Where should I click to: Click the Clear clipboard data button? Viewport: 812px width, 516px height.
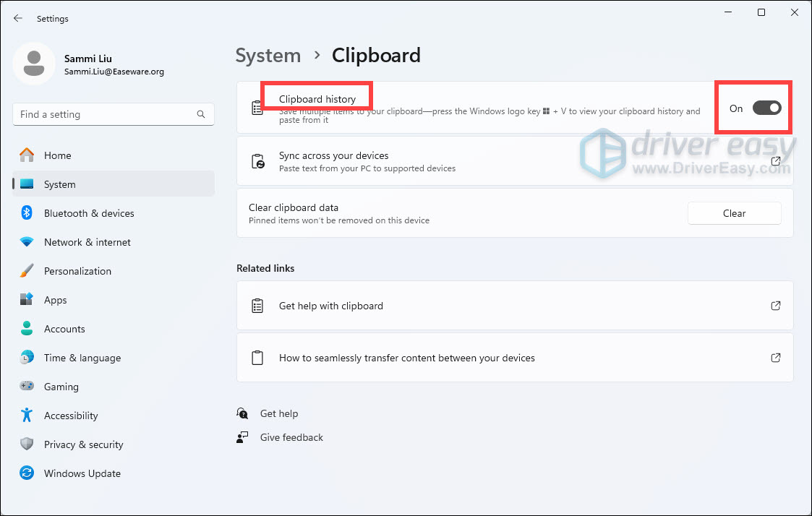734,212
